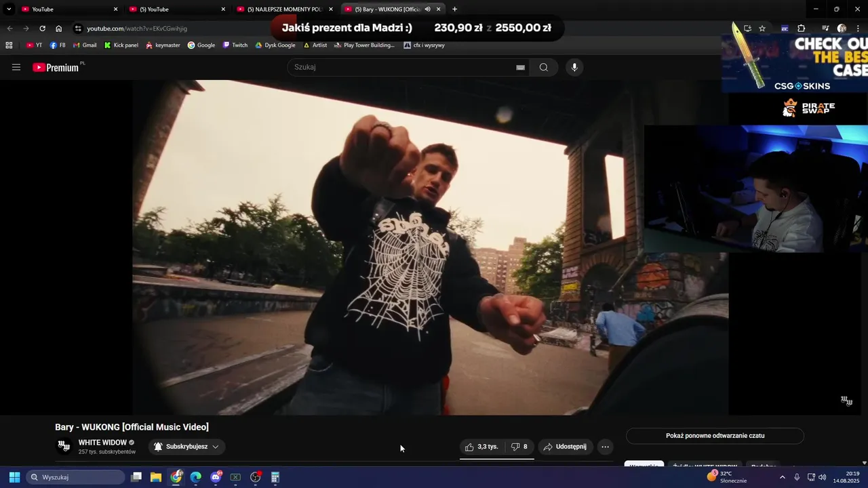Go back in browser history
Image resolution: width=868 pixels, height=488 pixels.
tap(9, 28)
